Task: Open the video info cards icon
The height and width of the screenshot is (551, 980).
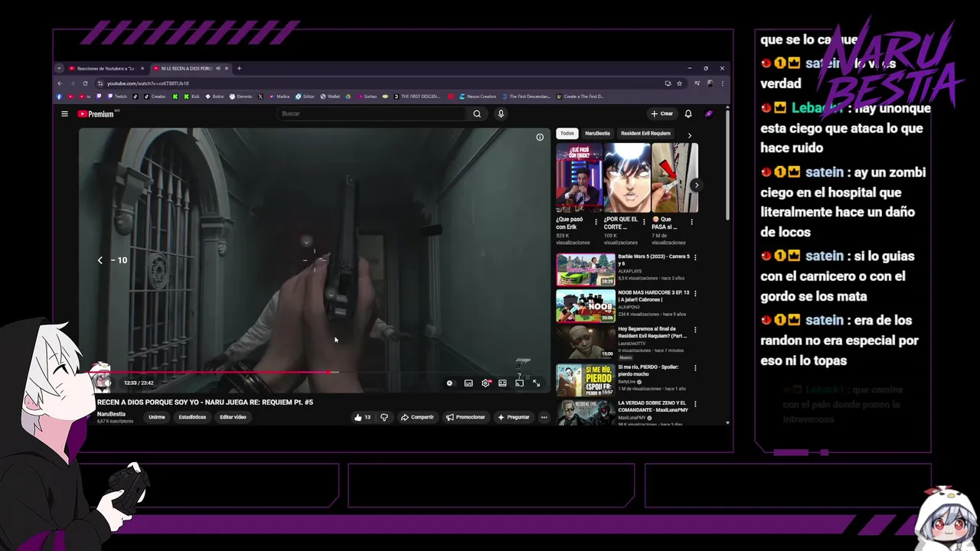Action: [x=540, y=137]
